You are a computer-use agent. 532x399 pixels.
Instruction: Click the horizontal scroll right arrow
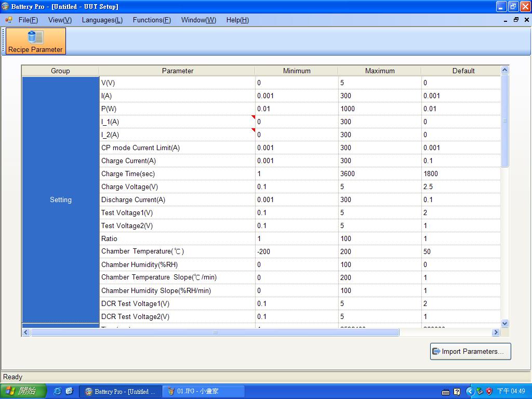click(496, 332)
